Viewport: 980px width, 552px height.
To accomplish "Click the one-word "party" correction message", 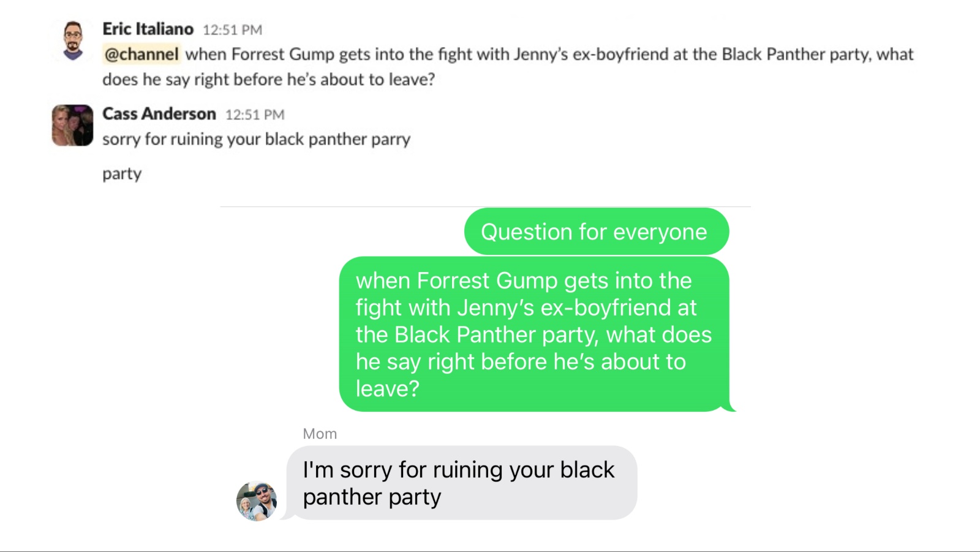I will [x=122, y=174].
